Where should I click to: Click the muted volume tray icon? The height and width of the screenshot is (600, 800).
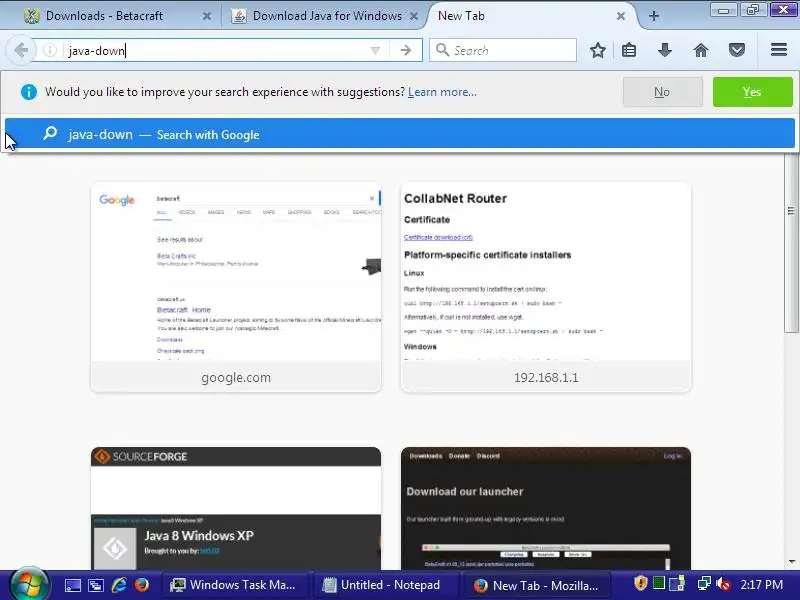pos(723,583)
